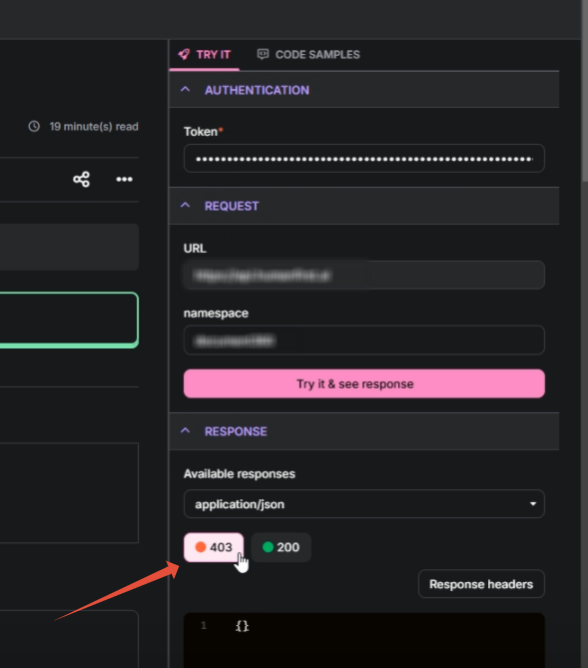Click the rocket icon beside TRY IT
The image size is (588, 668).
pyautogui.click(x=184, y=54)
